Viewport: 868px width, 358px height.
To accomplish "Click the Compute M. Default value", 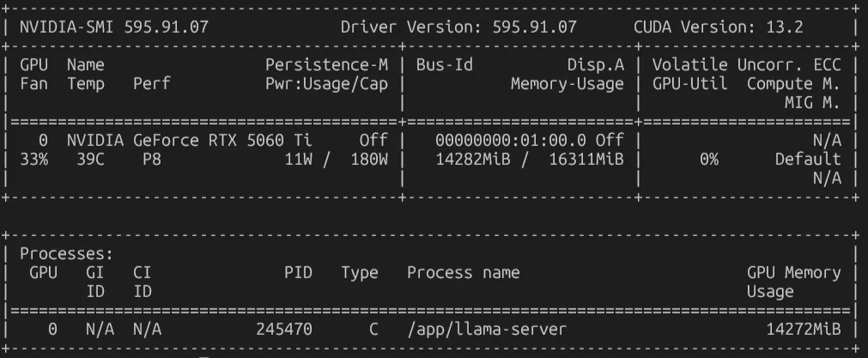I will tap(808, 160).
